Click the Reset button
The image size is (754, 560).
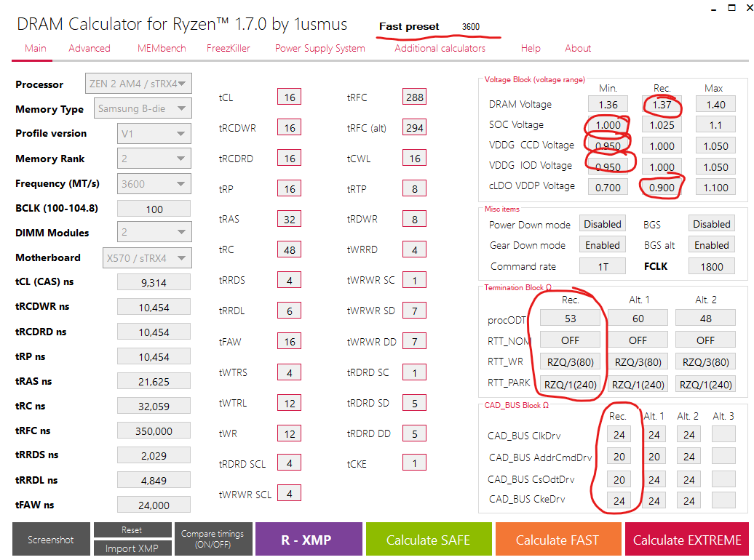pyautogui.click(x=132, y=529)
